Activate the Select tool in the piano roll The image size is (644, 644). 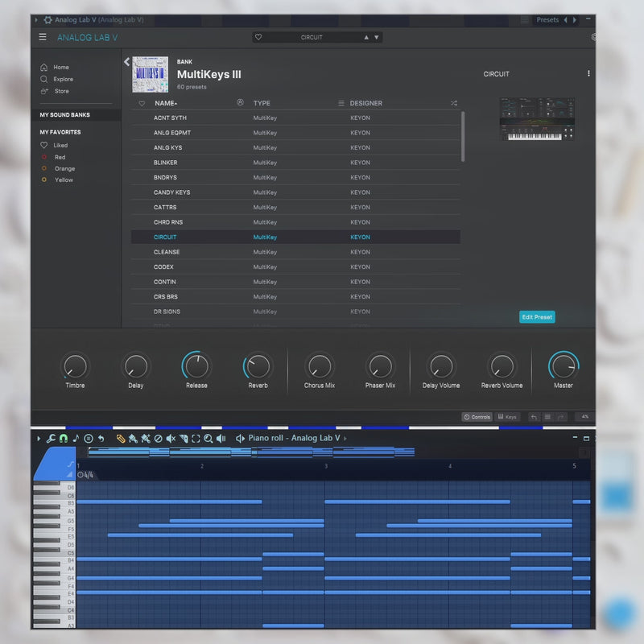point(195,439)
